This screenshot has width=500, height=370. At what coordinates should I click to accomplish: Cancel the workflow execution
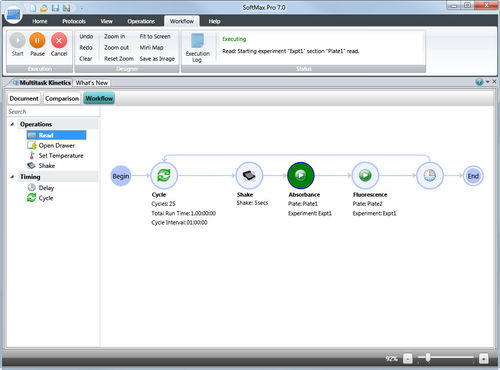point(59,44)
